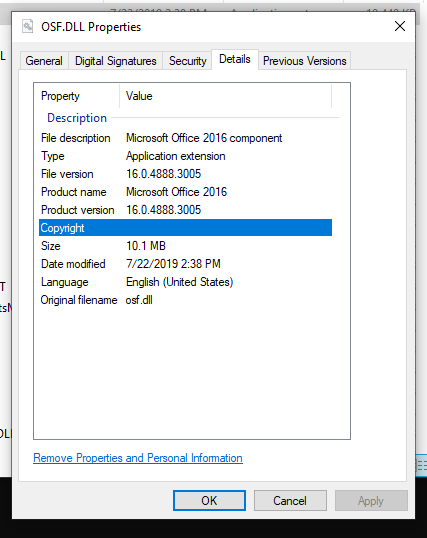Click the 'English (United States)' value
The height and width of the screenshot is (538, 427).
coord(180,282)
